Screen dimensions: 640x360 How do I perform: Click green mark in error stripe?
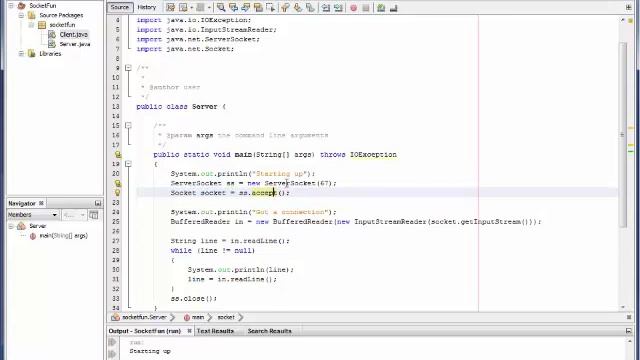click(631, 151)
